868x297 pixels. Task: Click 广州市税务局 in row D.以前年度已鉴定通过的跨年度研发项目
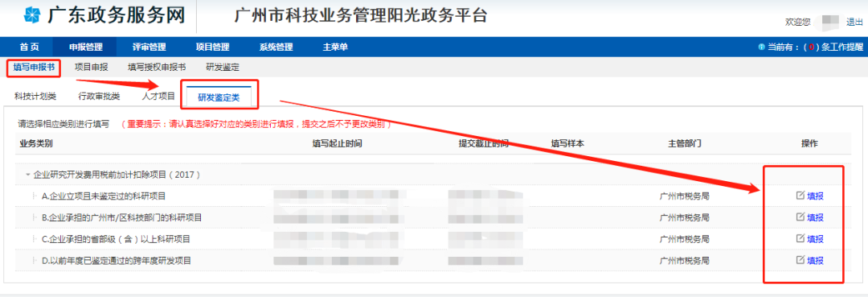pyautogui.click(x=685, y=261)
